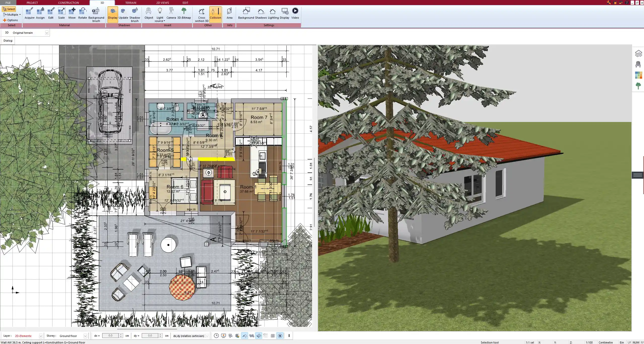644x344 pixels.
Task: Open the plants tree catalog in sidebar
Action: (x=638, y=86)
